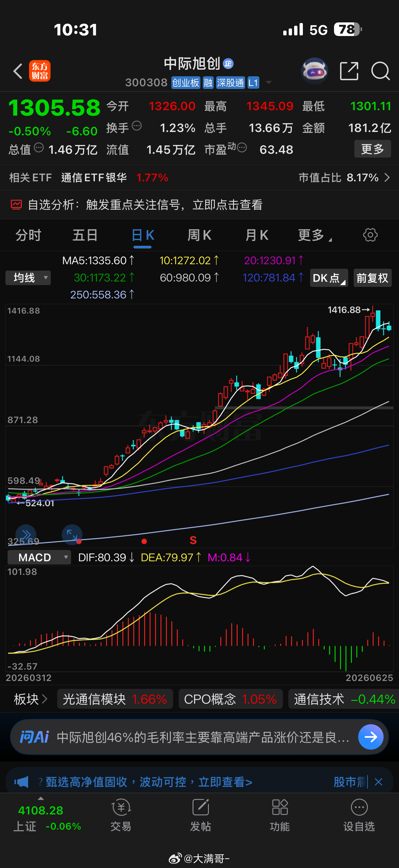The height and width of the screenshot is (868, 399).
Task: Tap info icon next to 换手
Action: pyautogui.click(x=137, y=126)
